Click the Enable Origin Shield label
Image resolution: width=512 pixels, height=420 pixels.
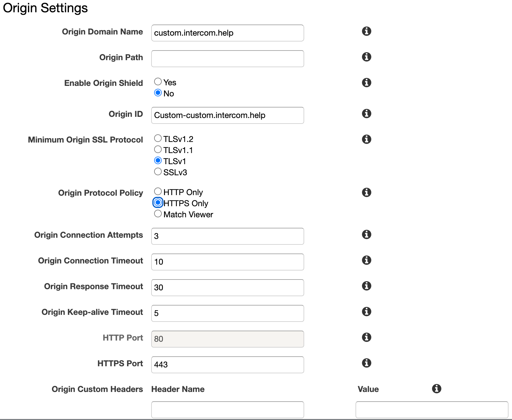[103, 83]
